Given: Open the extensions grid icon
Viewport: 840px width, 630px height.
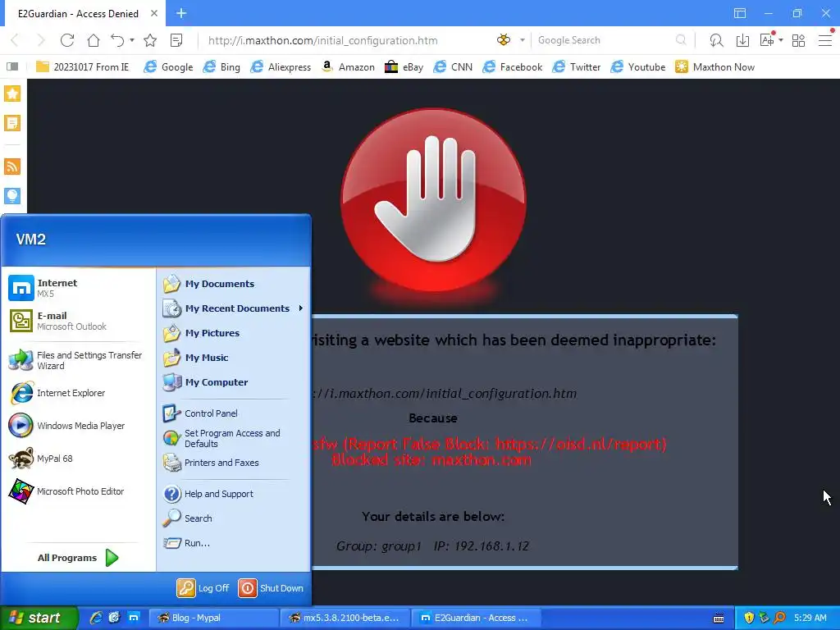Looking at the screenshot, I should pyautogui.click(x=798, y=40).
